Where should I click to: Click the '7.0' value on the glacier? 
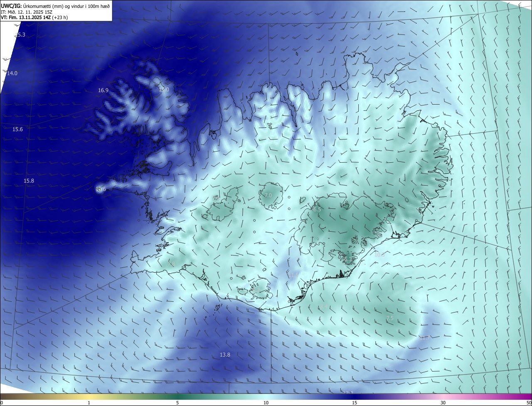point(268,195)
